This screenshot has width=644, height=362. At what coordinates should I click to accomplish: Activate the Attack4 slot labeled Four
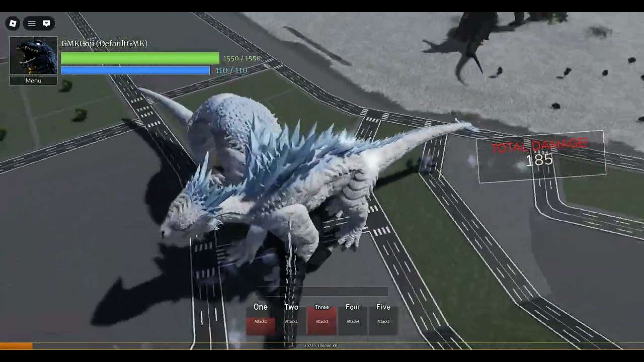pyautogui.click(x=353, y=321)
